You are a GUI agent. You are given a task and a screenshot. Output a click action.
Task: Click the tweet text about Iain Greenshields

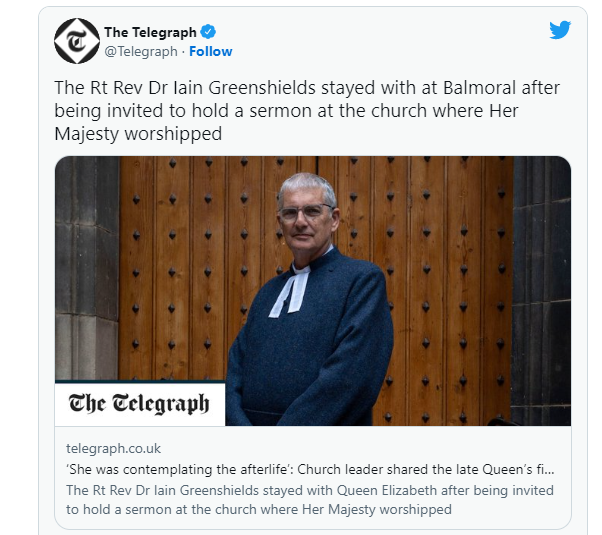tap(307, 111)
